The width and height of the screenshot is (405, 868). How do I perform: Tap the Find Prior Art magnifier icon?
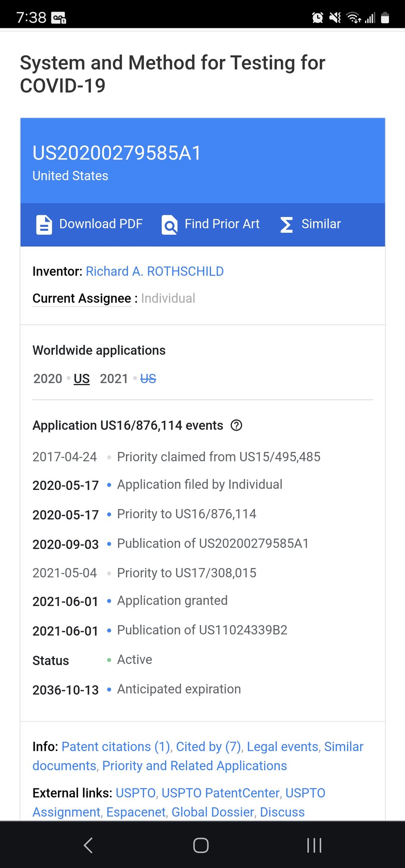tap(170, 225)
